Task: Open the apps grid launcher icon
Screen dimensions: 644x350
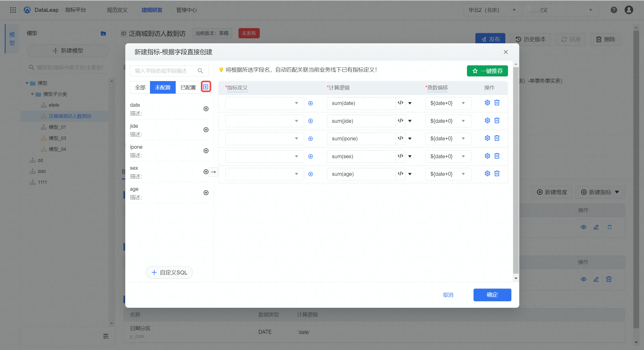Action: point(13,10)
